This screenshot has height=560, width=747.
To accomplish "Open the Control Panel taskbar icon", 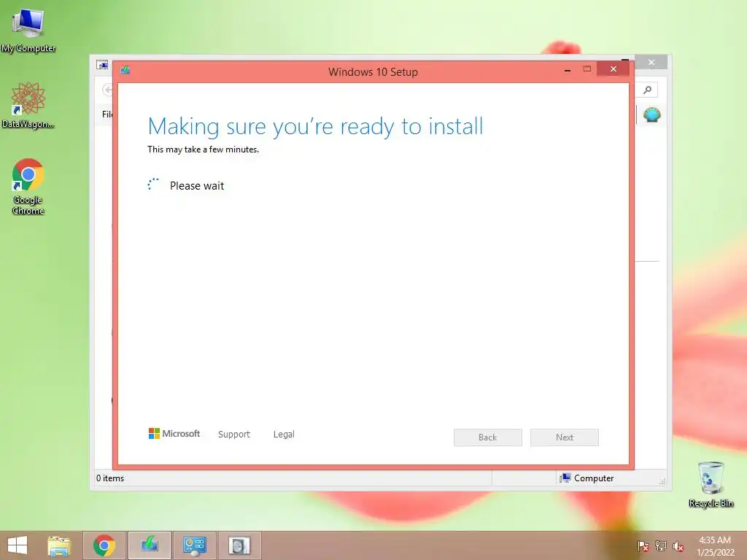I will click(194, 545).
